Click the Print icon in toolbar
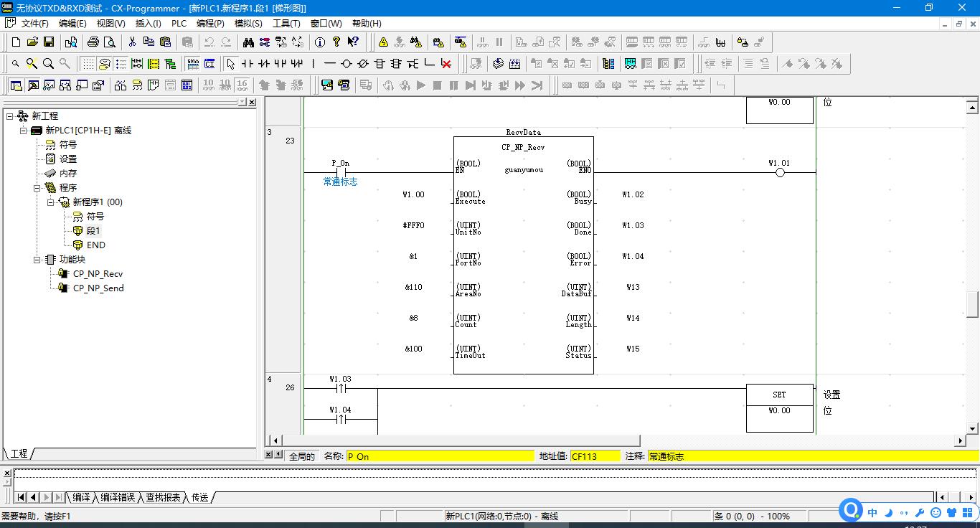Viewport: 980px width, 528px height. click(93, 42)
